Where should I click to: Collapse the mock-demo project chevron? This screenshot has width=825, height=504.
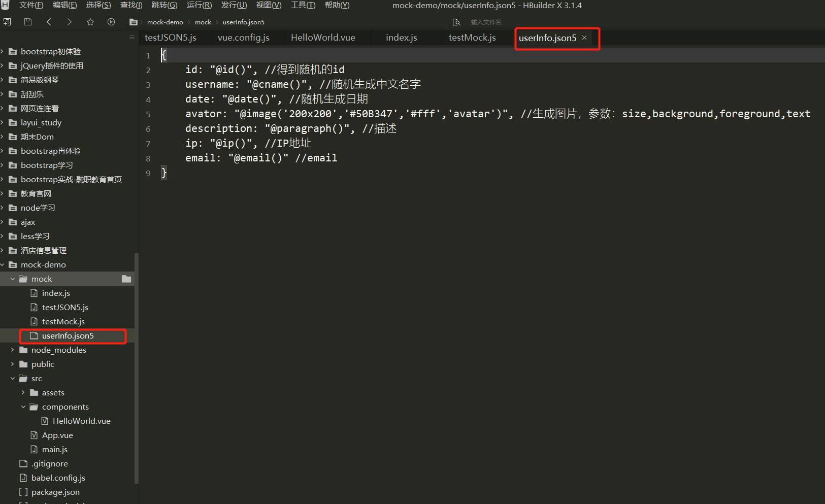tap(3, 264)
